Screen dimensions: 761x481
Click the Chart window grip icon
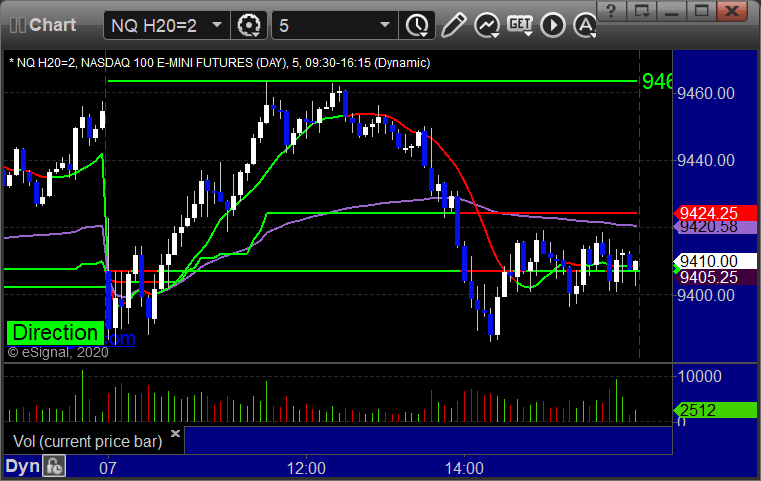click(x=17, y=25)
